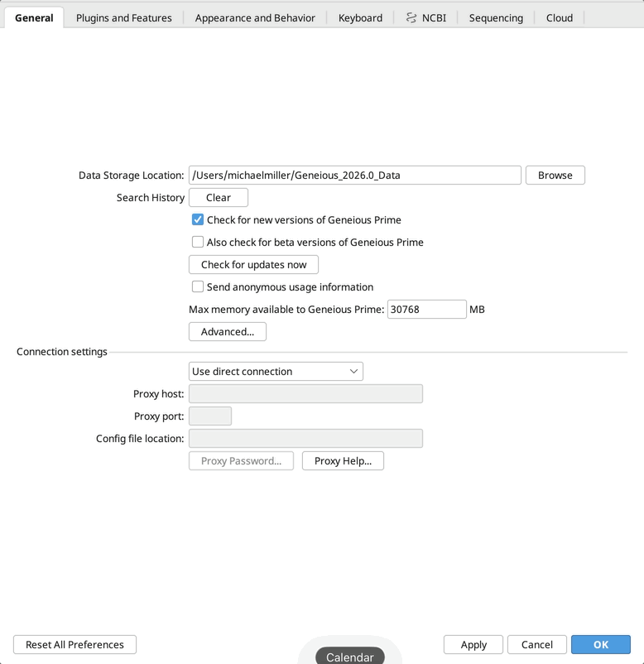Open the Plugins and Features tab
Viewport: 644px width, 664px height.
pos(123,17)
